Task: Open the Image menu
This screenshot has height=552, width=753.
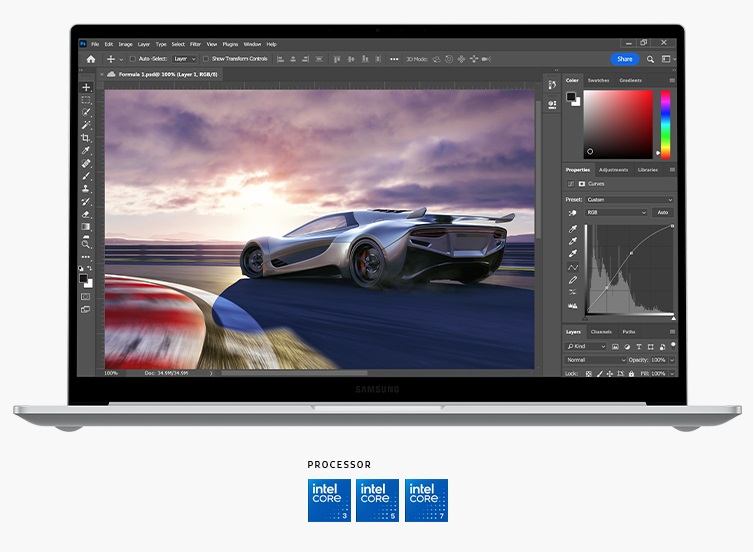Action: 125,44
